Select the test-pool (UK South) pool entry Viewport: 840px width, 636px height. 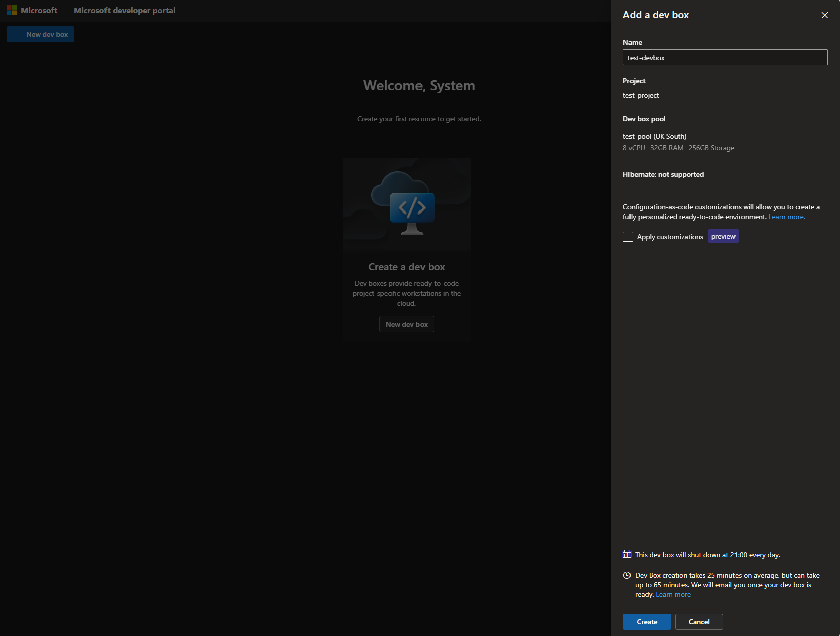pyautogui.click(x=654, y=136)
